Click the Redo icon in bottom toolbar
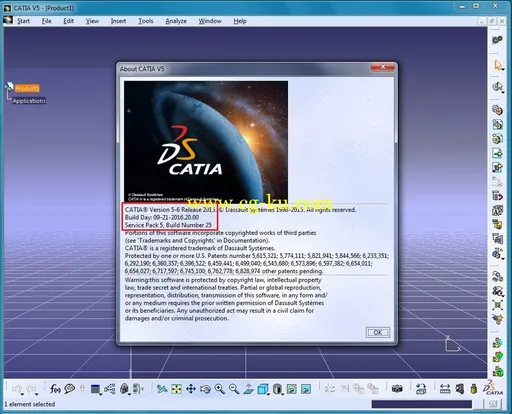This screenshot has height=414, width=512. pos(31,389)
